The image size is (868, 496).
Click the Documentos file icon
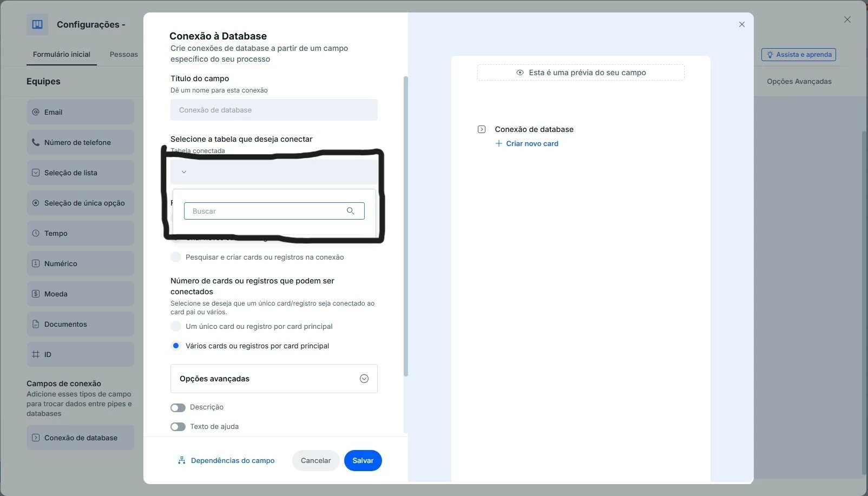[x=36, y=324]
